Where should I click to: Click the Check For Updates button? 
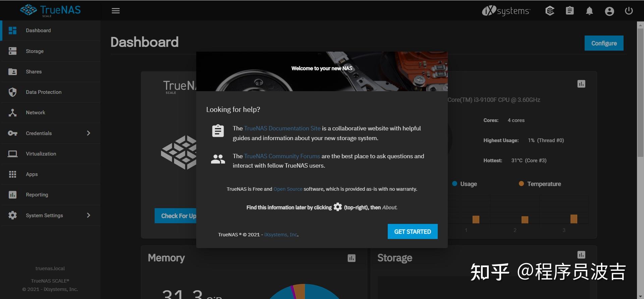(175, 216)
